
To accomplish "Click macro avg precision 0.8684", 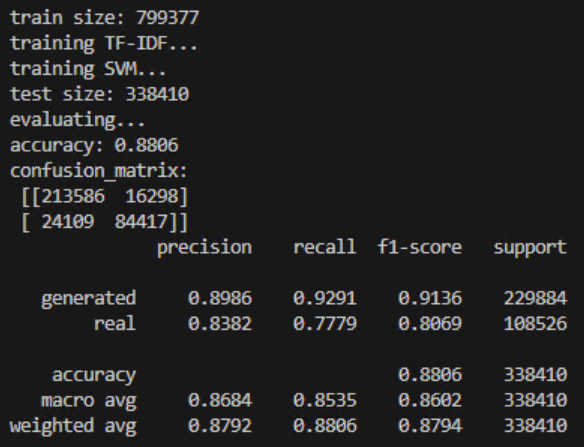I will (220, 400).
